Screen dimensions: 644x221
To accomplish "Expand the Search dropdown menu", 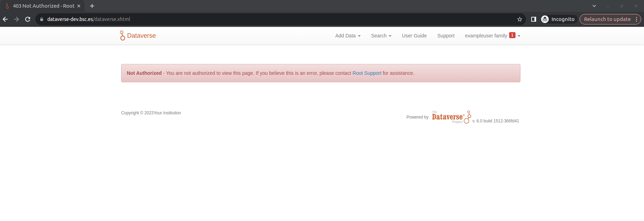I will (x=381, y=36).
